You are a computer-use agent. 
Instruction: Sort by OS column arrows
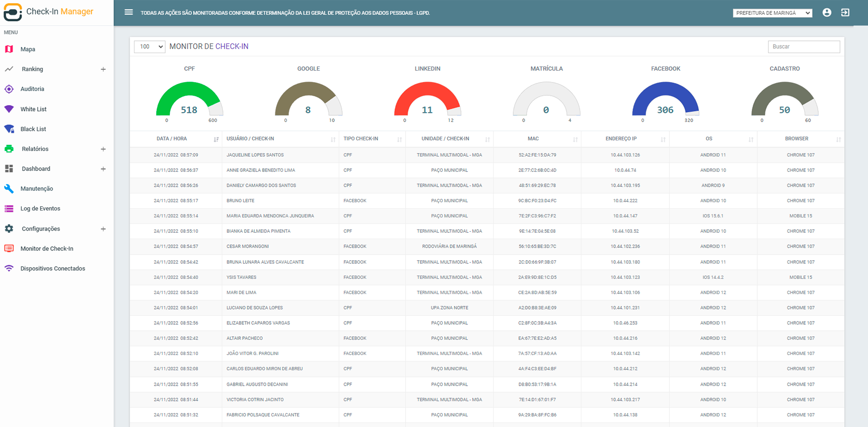coord(751,139)
